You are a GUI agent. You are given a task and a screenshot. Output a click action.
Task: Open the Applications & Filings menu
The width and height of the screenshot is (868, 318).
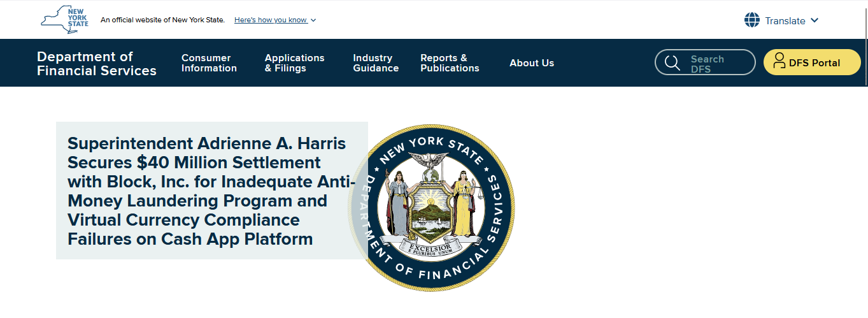pyautogui.click(x=294, y=63)
